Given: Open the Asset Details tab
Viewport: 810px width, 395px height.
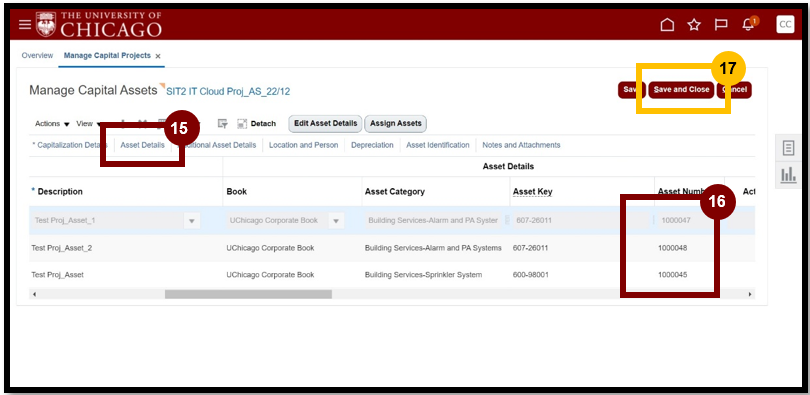Looking at the screenshot, I should pos(143,145).
